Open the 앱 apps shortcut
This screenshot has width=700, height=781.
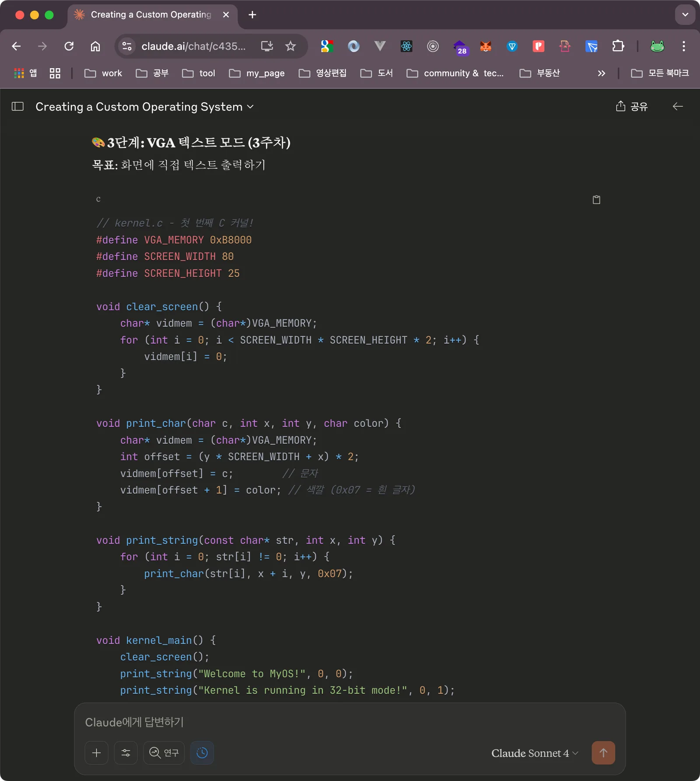[x=25, y=73]
